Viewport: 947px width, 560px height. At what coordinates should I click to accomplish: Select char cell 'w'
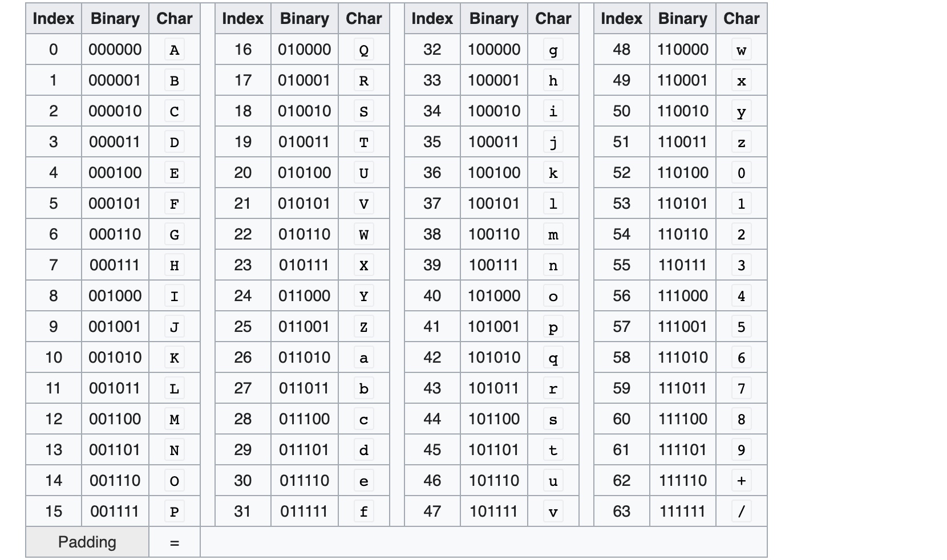pos(742,50)
